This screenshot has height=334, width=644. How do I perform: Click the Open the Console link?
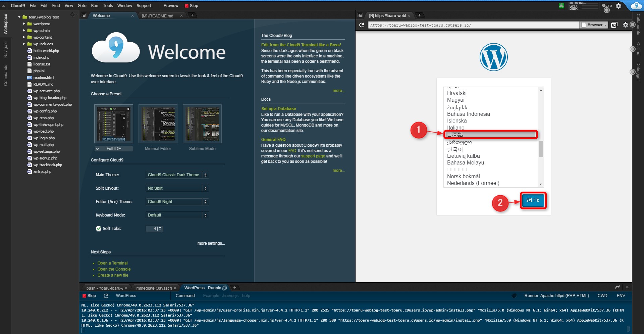[114, 269]
